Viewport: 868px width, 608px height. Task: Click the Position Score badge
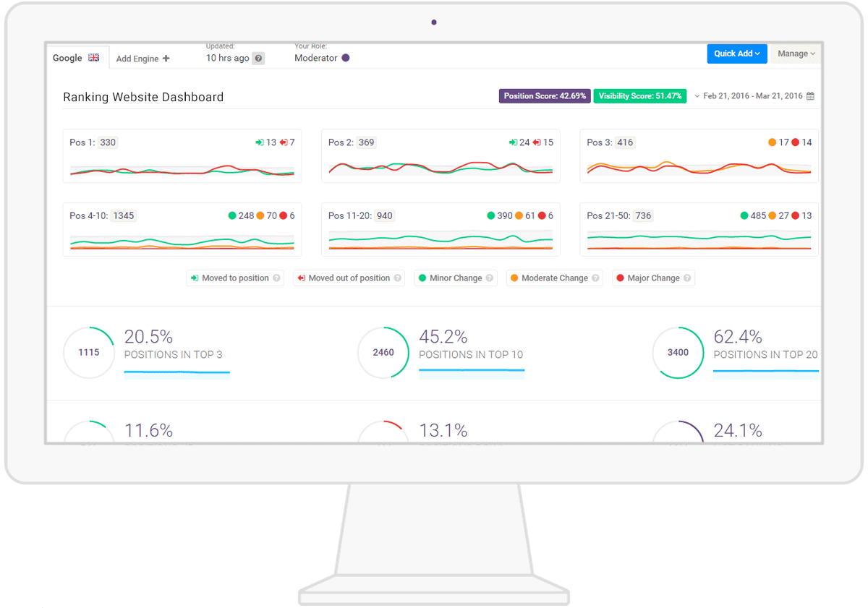coord(545,95)
